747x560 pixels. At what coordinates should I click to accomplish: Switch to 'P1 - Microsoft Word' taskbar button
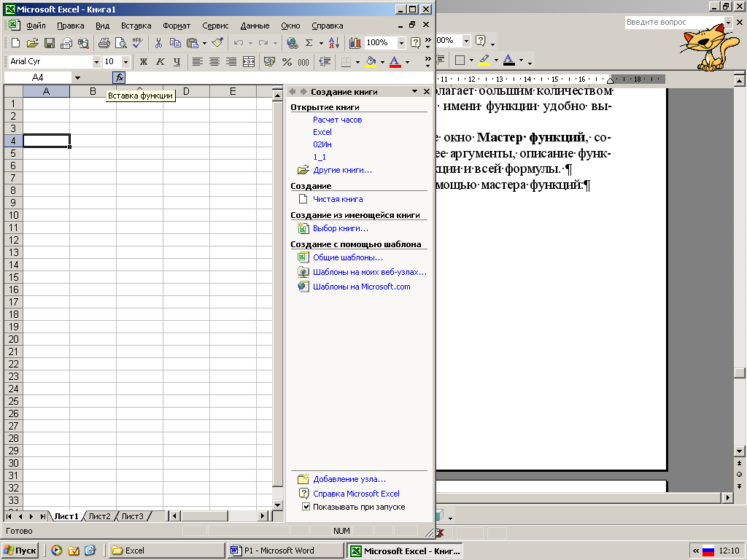286,551
